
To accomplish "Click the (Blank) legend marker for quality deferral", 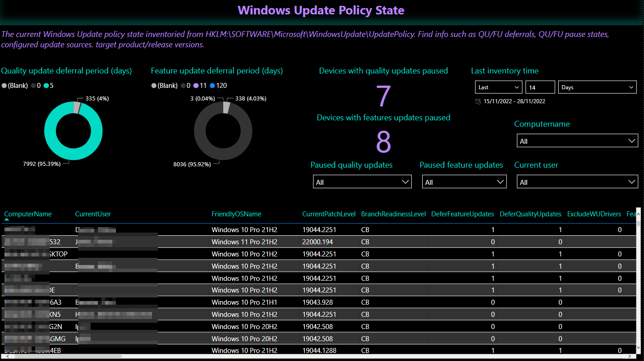I will click(x=4, y=86).
